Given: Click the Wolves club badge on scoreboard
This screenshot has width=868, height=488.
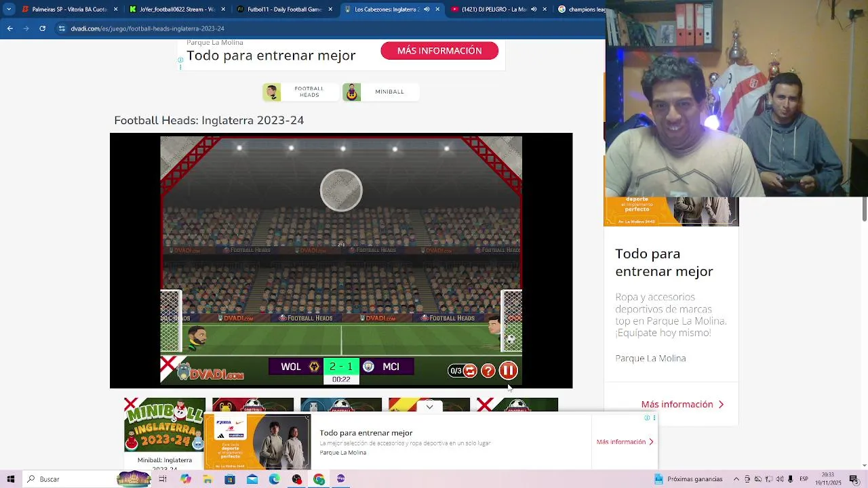Looking at the screenshot, I should [x=314, y=367].
